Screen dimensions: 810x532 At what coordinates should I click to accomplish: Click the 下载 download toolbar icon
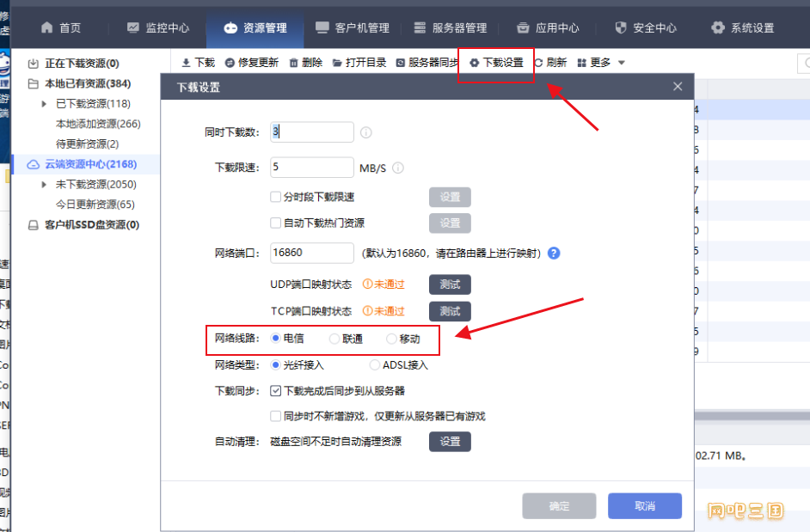[x=187, y=63]
